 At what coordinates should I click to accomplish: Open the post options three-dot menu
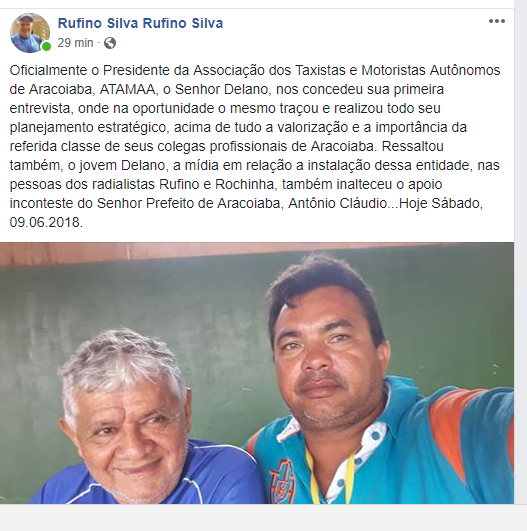497,21
